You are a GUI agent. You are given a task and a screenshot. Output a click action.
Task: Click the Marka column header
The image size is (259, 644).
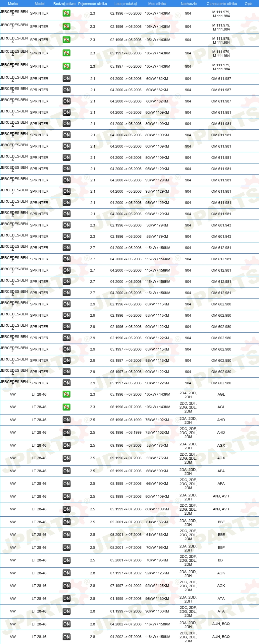tap(13, 4)
